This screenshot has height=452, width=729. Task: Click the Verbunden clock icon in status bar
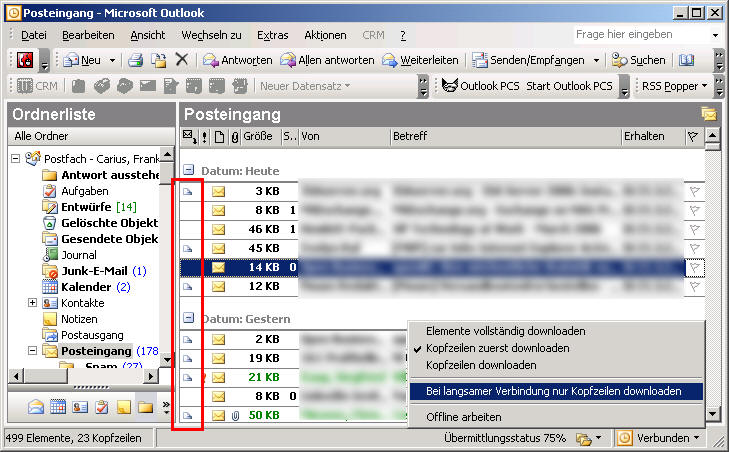click(x=624, y=438)
